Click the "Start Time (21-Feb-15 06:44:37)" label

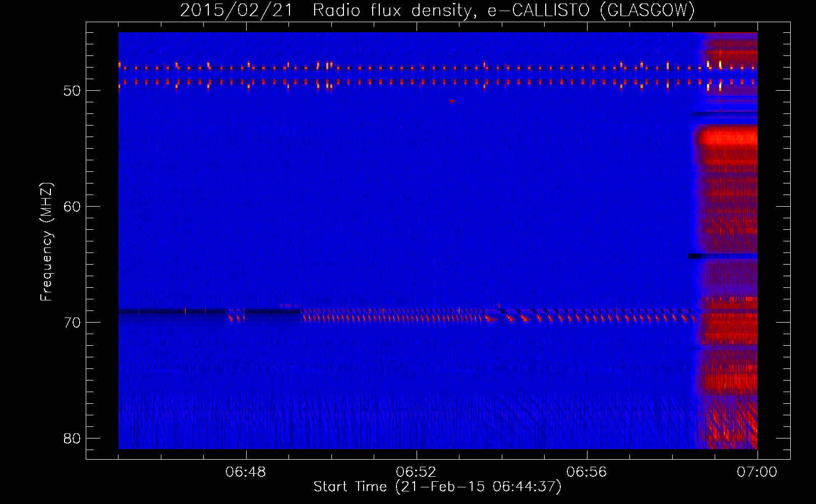pyautogui.click(x=437, y=487)
